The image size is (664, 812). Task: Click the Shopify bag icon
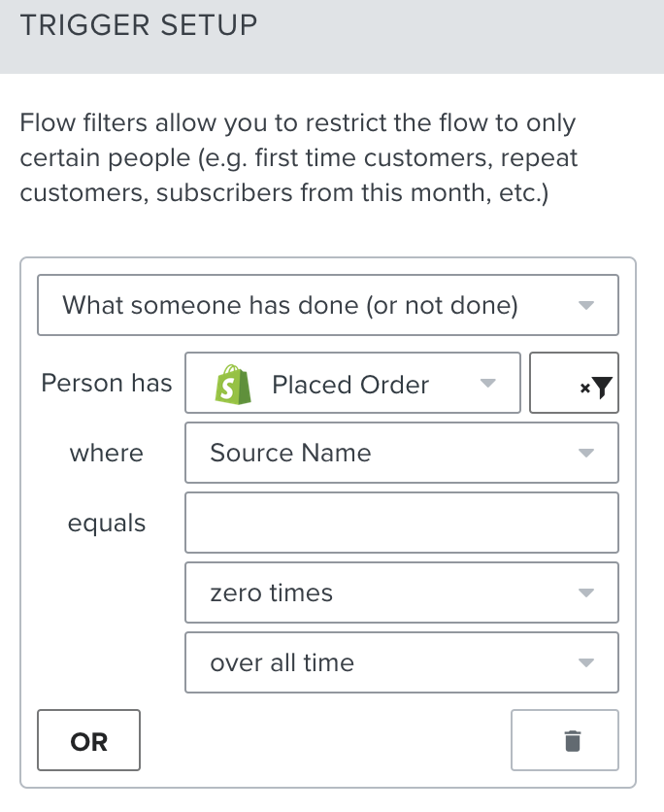[x=231, y=386]
